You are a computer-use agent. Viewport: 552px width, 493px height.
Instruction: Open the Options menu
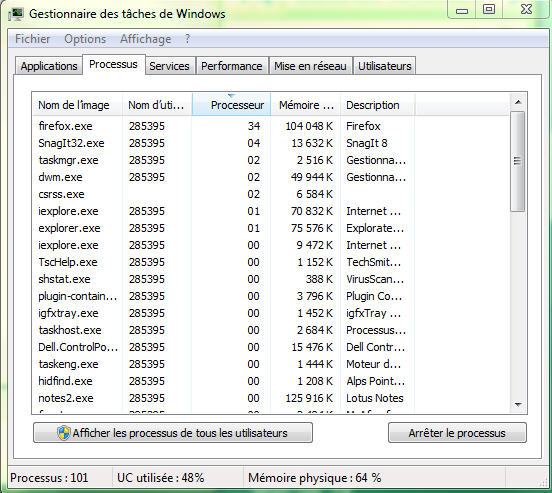click(x=85, y=39)
